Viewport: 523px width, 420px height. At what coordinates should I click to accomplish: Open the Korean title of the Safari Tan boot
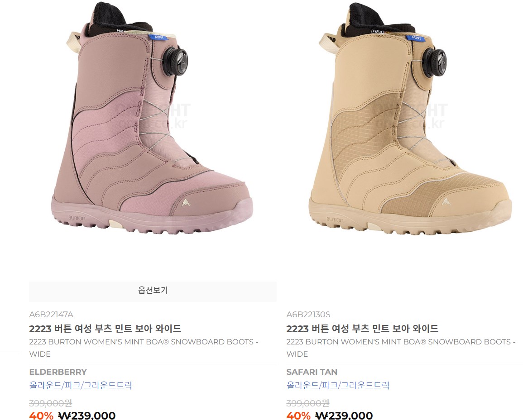pos(362,329)
